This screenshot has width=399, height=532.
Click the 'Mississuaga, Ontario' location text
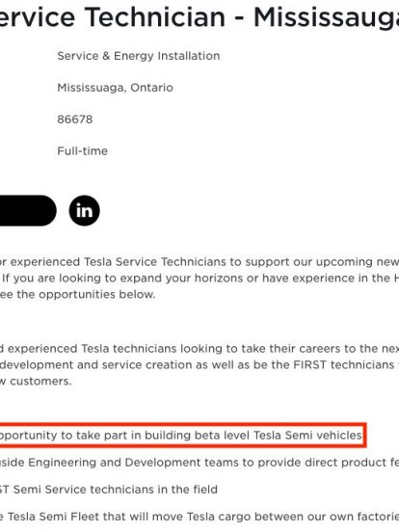click(115, 88)
